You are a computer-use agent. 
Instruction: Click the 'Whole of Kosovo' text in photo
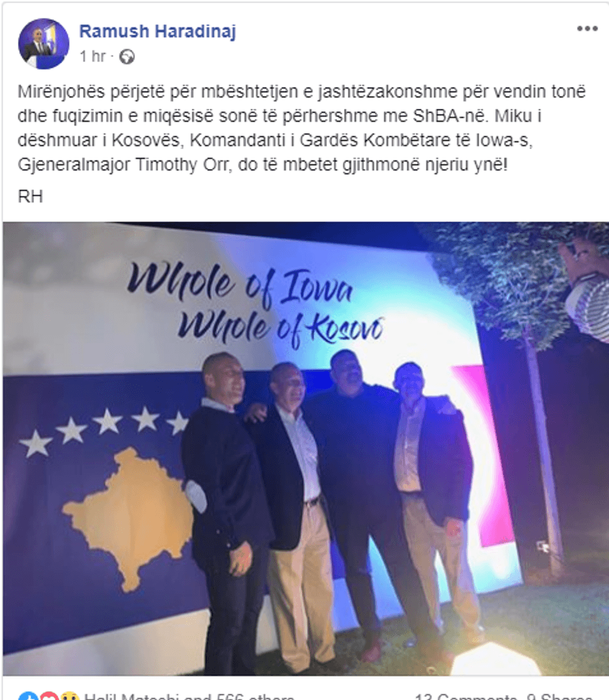coord(280,329)
